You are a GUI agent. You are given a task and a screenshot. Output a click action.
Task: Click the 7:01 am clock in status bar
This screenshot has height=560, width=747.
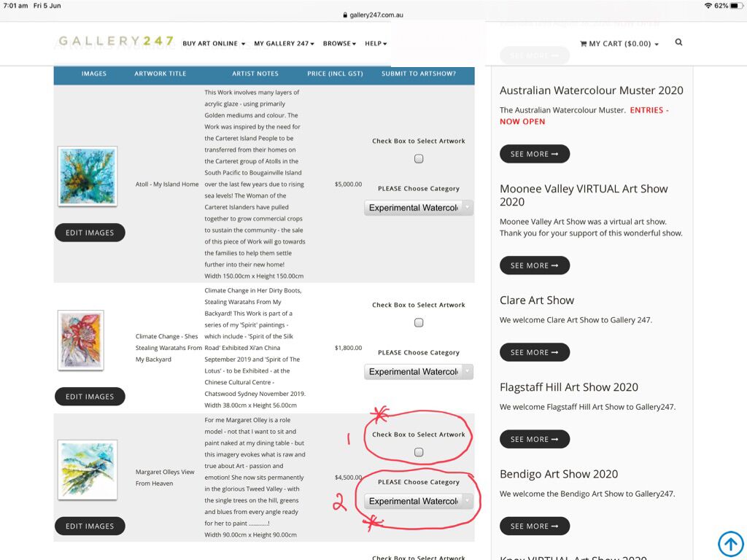[16, 6]
